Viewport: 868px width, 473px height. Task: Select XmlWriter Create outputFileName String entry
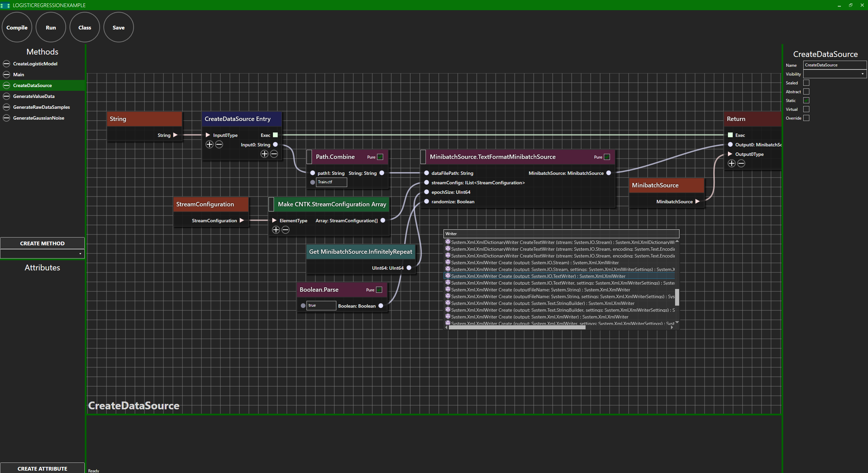(x=540, y=290)
